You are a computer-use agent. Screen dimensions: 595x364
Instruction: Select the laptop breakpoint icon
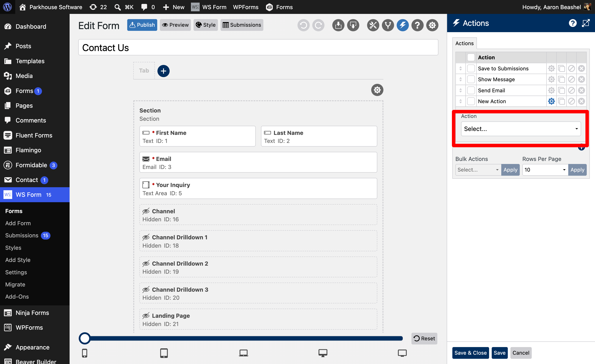(x=243, y=353)
